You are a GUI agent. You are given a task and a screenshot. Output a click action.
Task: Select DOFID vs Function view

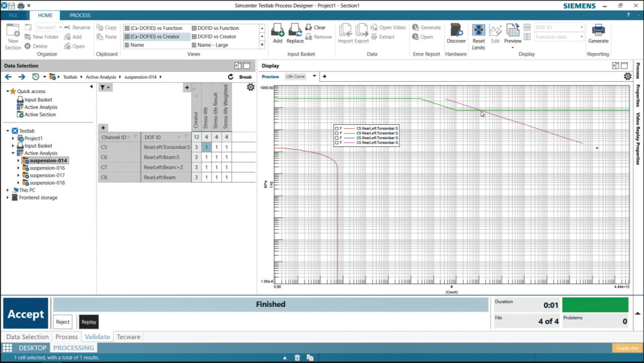point(215,28)
